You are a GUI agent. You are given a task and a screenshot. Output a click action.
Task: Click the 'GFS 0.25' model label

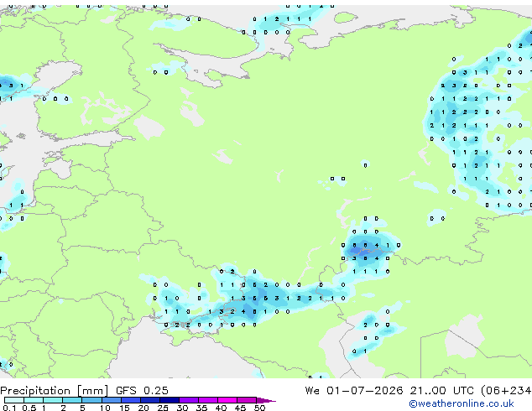(x=142, y=391)
